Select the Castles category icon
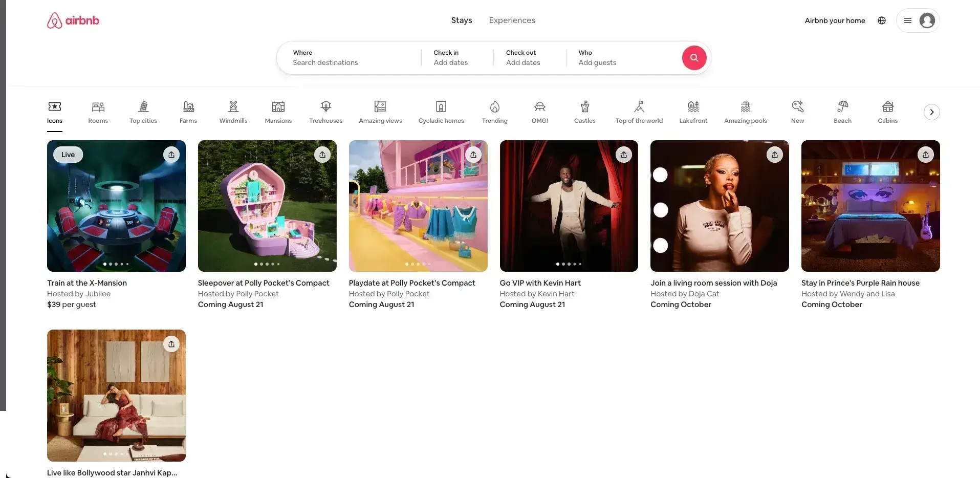This screenshot has width=980, height=478. 585,112
